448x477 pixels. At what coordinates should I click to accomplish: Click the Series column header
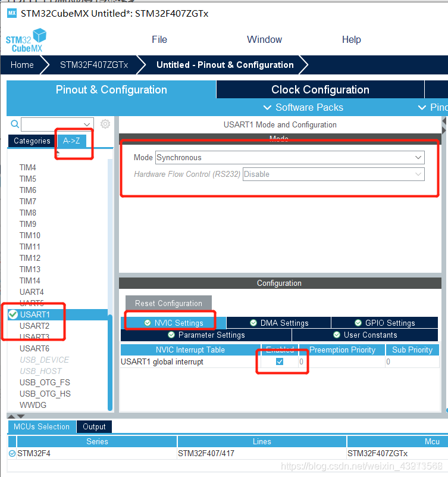pos(97,441)
